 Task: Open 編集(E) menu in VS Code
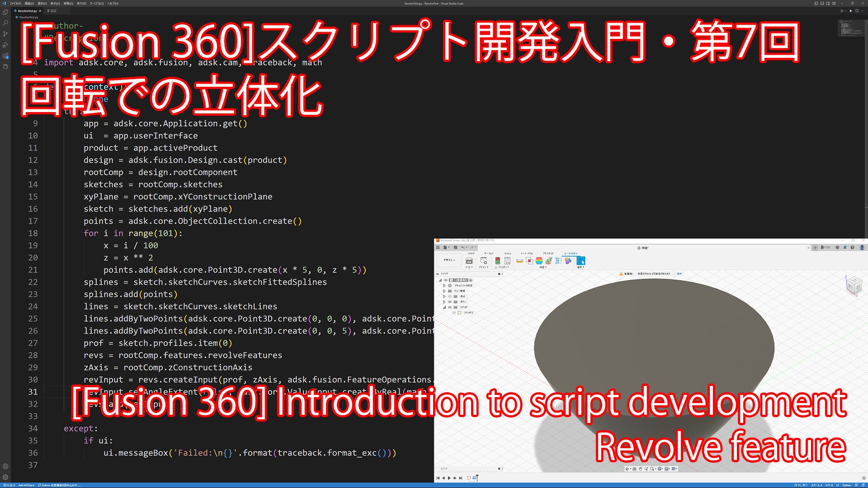click(29, 3)
